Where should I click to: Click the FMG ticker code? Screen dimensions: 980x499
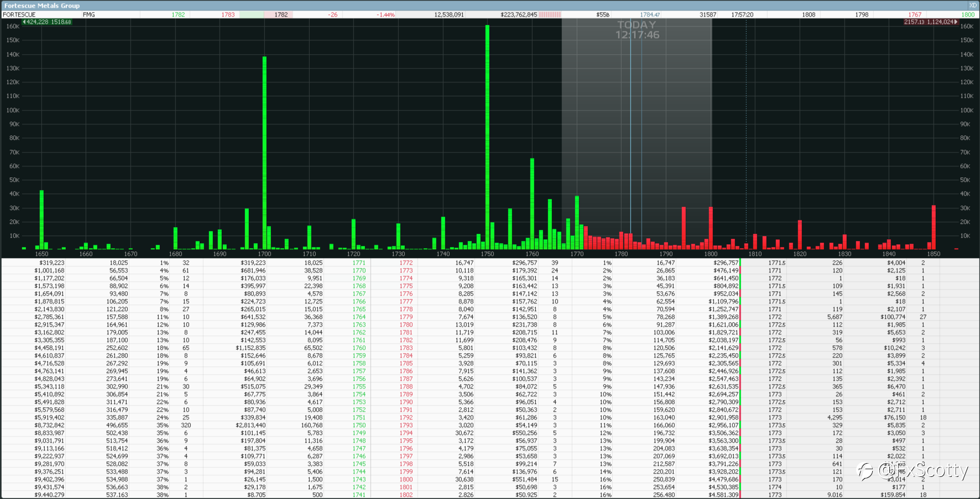coord(88,15)
